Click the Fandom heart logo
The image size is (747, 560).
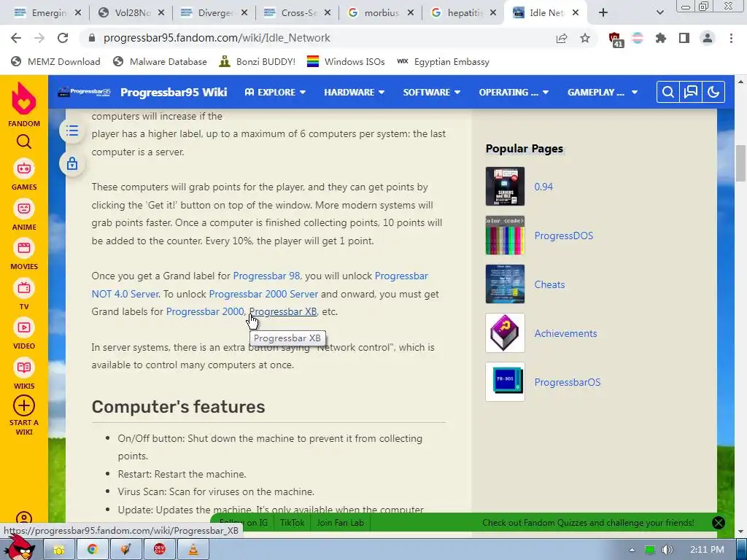coord(24,99)
